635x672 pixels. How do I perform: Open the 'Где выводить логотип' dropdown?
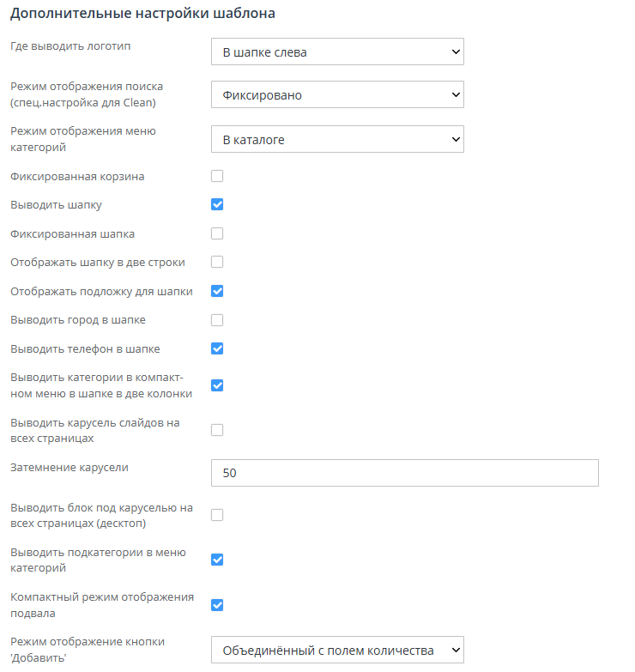pos(337,52)
